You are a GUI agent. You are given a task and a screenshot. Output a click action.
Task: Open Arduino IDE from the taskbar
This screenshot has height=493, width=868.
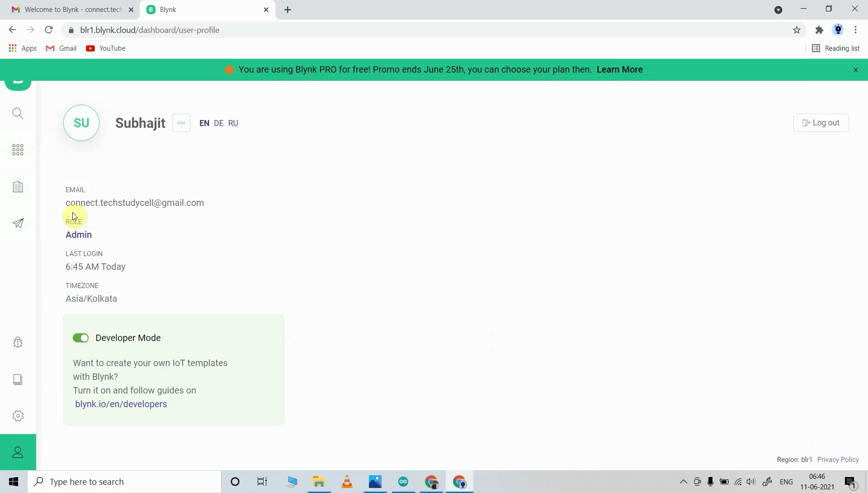403,482
